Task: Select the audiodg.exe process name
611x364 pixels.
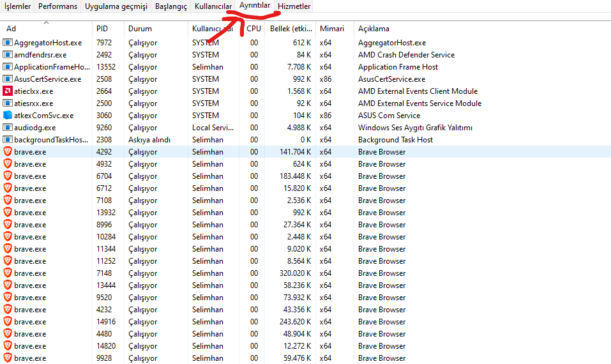Action: coord(34,128)
